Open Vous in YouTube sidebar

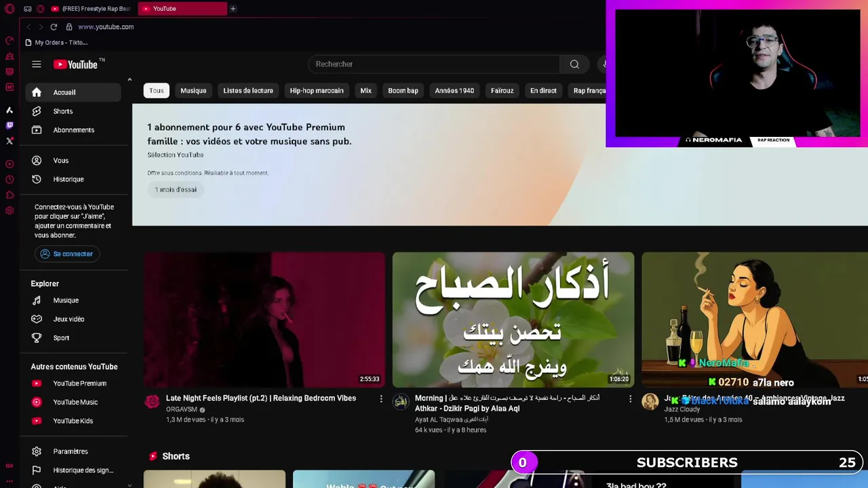[73, 161]
